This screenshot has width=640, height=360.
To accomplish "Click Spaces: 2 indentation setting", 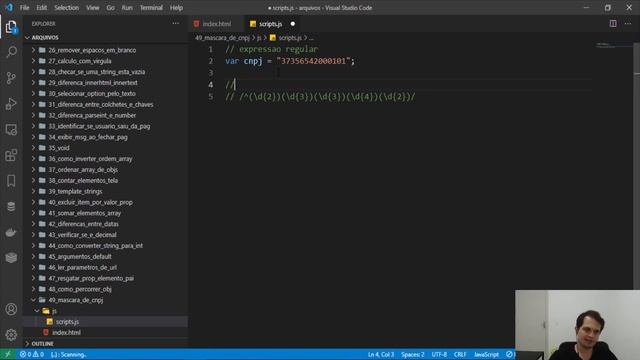I will pyautogui.click(x=412, y=354).
